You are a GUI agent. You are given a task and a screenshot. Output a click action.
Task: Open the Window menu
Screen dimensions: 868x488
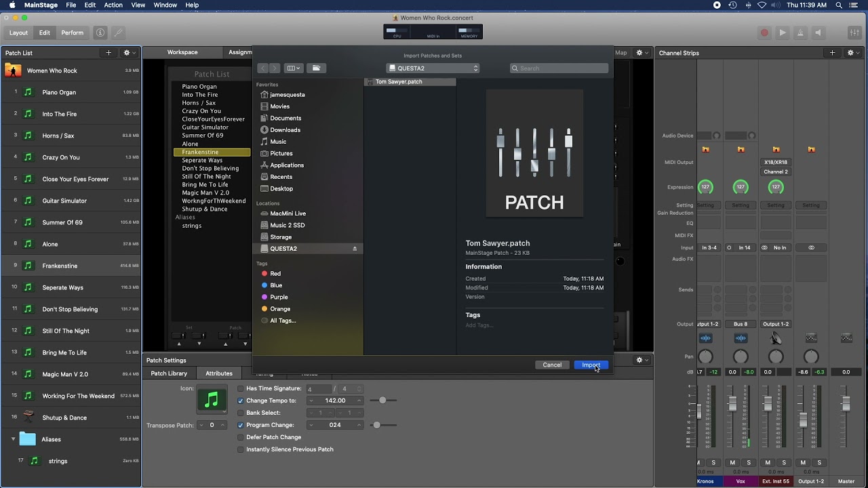165,5
